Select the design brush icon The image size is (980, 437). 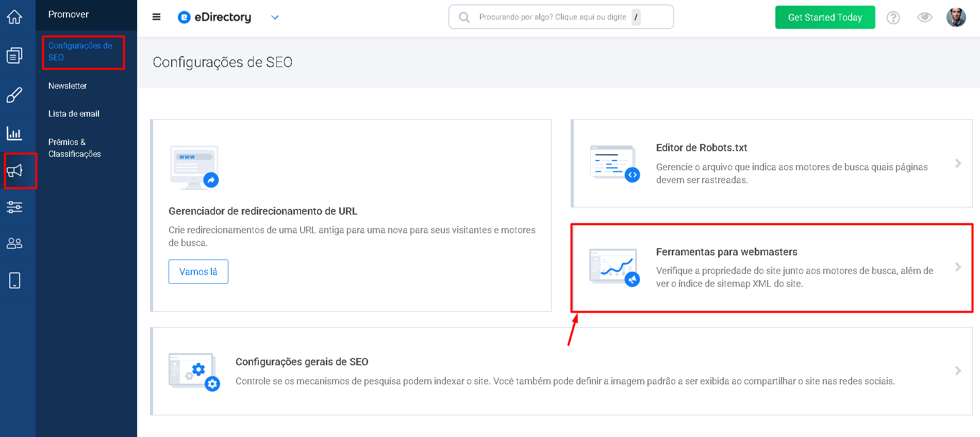(14, 95)
